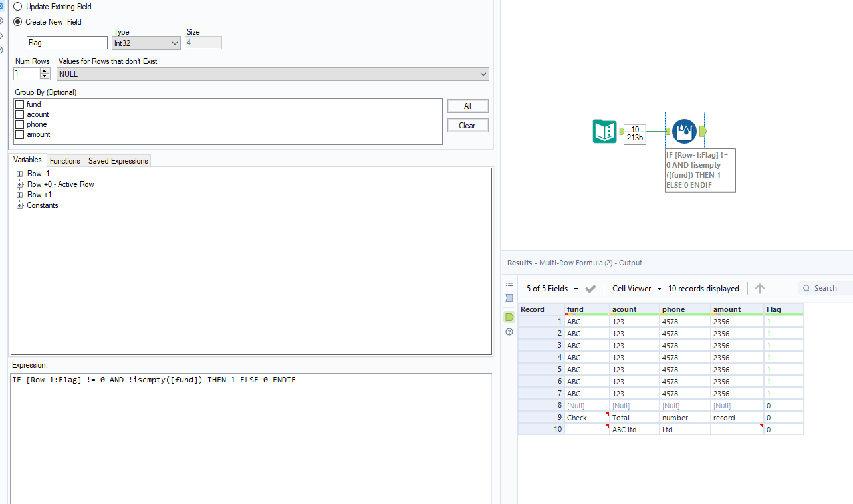Click the Multi-Row Formula tool's input anchor
The image size is (853, 504).
[667, 132]
